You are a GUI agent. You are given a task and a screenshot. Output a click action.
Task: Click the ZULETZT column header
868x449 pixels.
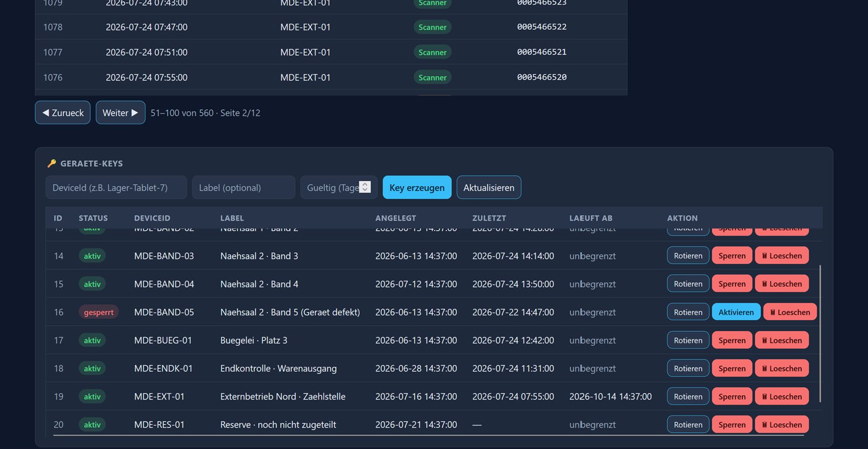coord(489,218)
